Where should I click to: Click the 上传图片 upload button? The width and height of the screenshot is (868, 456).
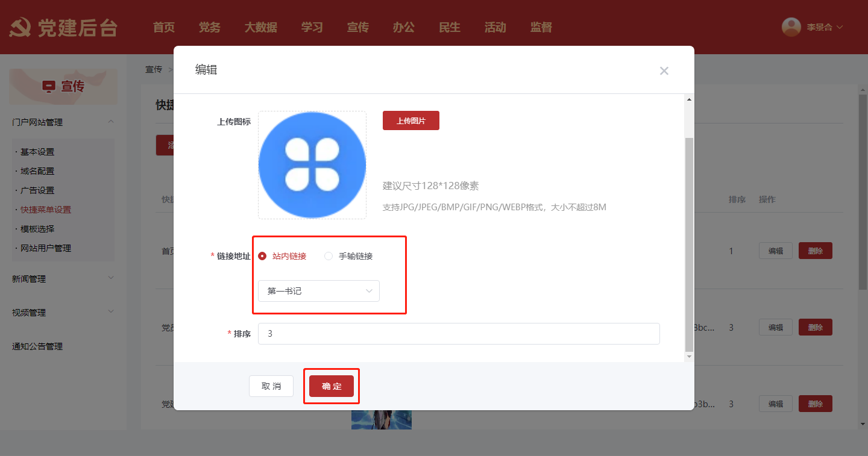click(410, 120)
